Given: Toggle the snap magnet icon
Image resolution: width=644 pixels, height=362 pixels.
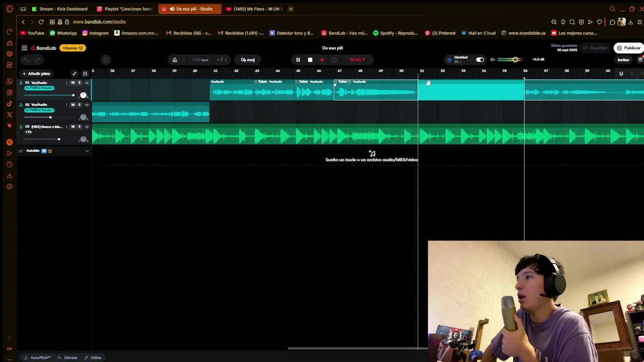Looking at the screenshot, I should point(621,73).
